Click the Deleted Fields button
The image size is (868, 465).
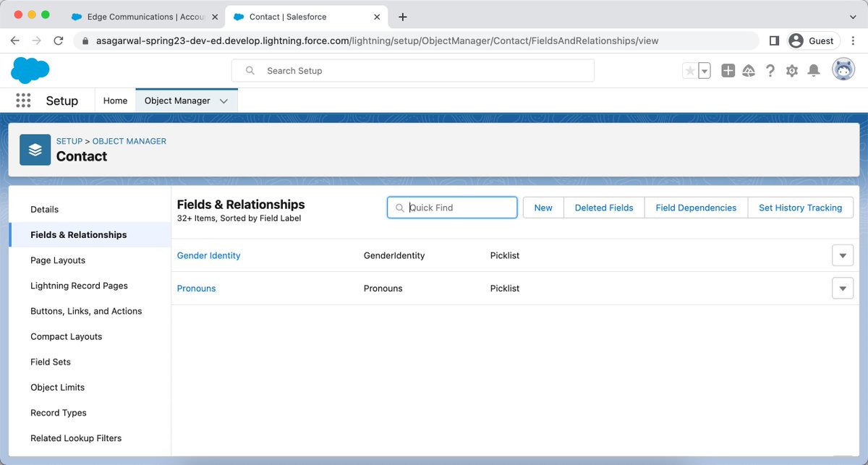click(604, 208)
